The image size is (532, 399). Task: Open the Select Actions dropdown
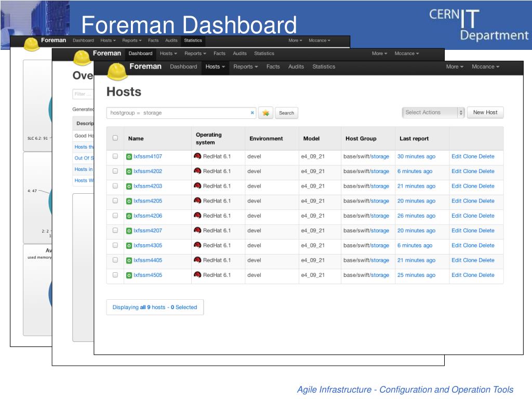point(433,112)
